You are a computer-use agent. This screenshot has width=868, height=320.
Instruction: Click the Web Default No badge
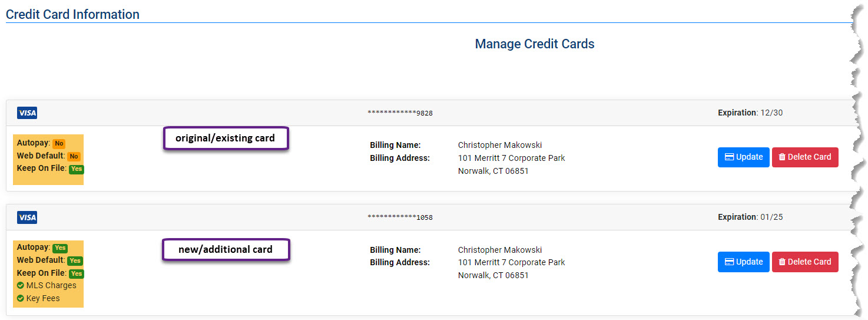click(74, 156)
